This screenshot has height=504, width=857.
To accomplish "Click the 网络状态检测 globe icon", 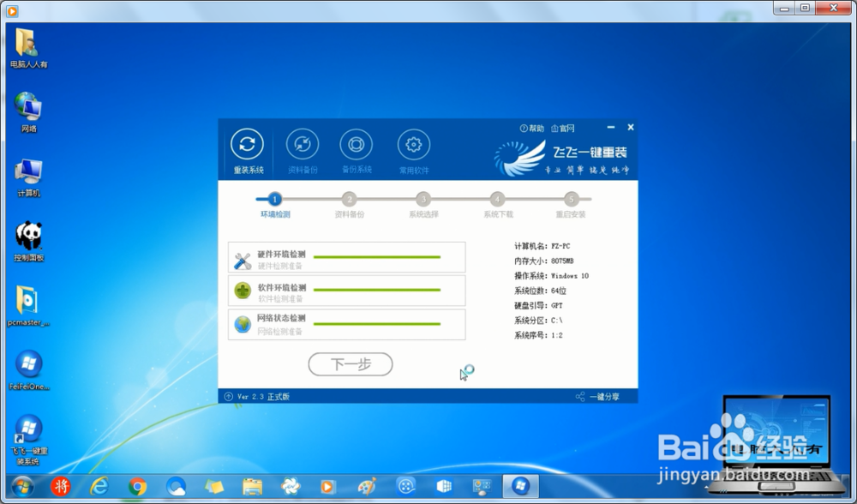I will (x=243, y=324).
